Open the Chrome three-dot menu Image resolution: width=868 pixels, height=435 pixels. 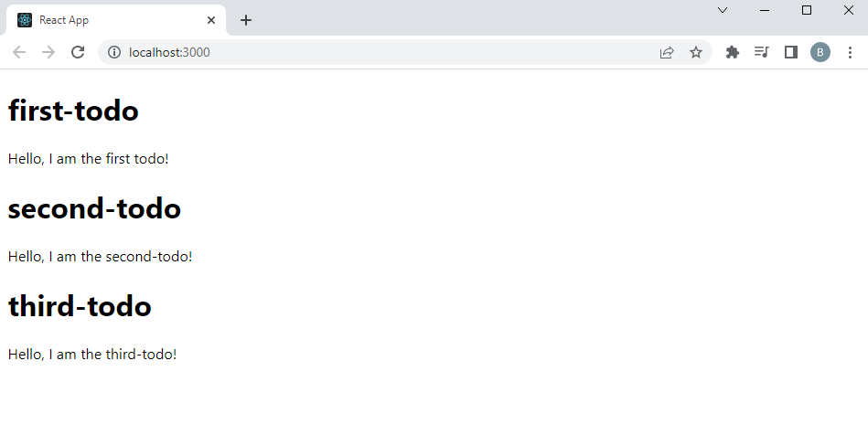tap(850, 52)
